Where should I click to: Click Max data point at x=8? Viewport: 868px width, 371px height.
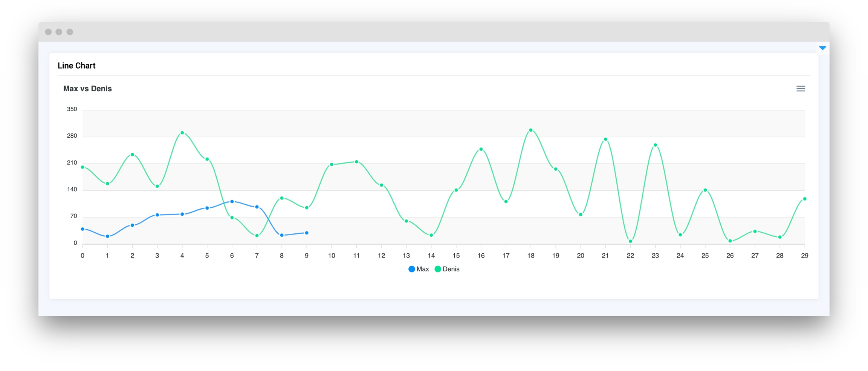pyautogui.click(x=282, y=235)
